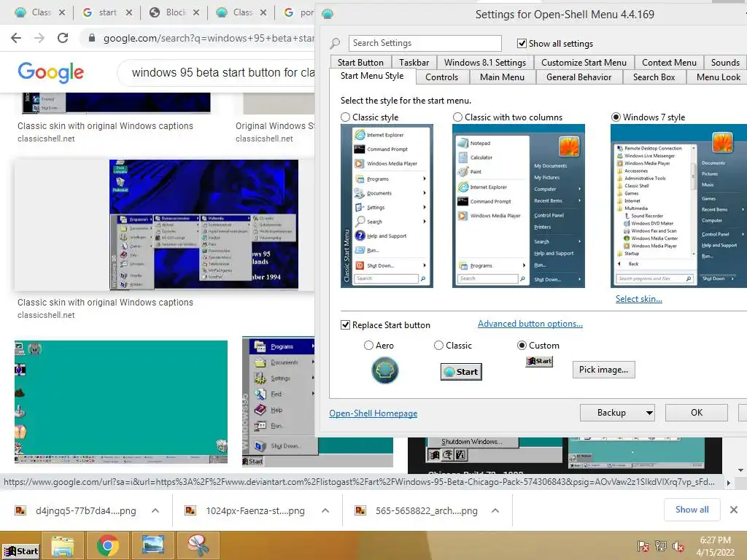Open the Select skin... link
The height and width of the screenshot is (560, 747).
click(x=639, y=299)
